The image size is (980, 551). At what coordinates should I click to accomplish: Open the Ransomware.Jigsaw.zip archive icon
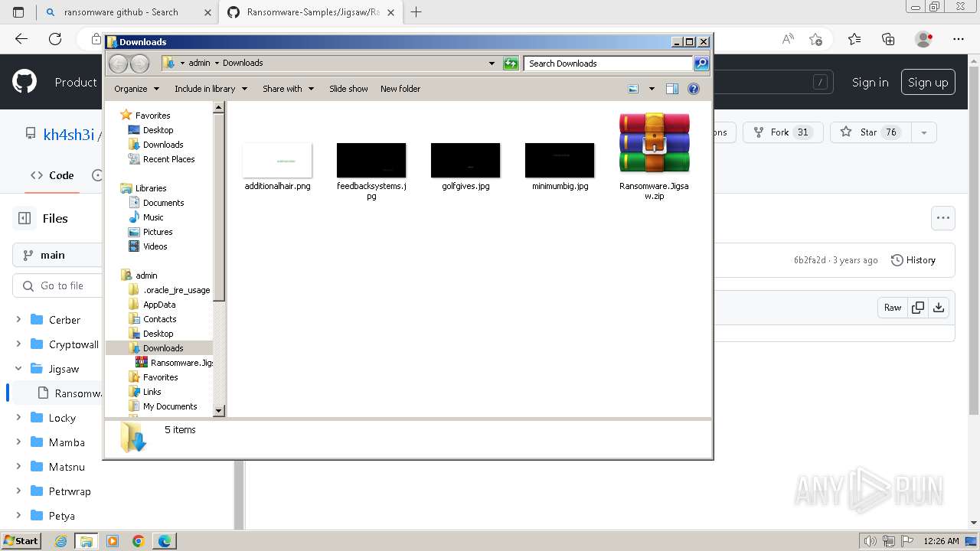tap(654, 142)
